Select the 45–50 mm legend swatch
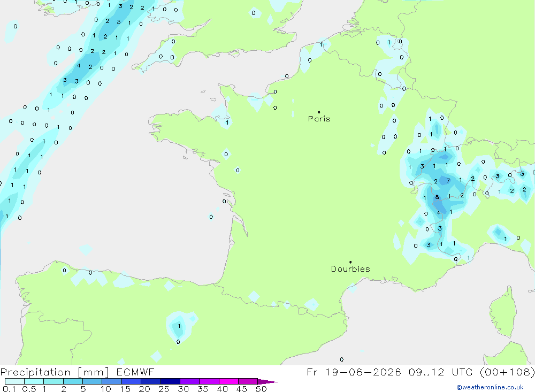Viewport: 535px width, 392px height. [248, 381]
